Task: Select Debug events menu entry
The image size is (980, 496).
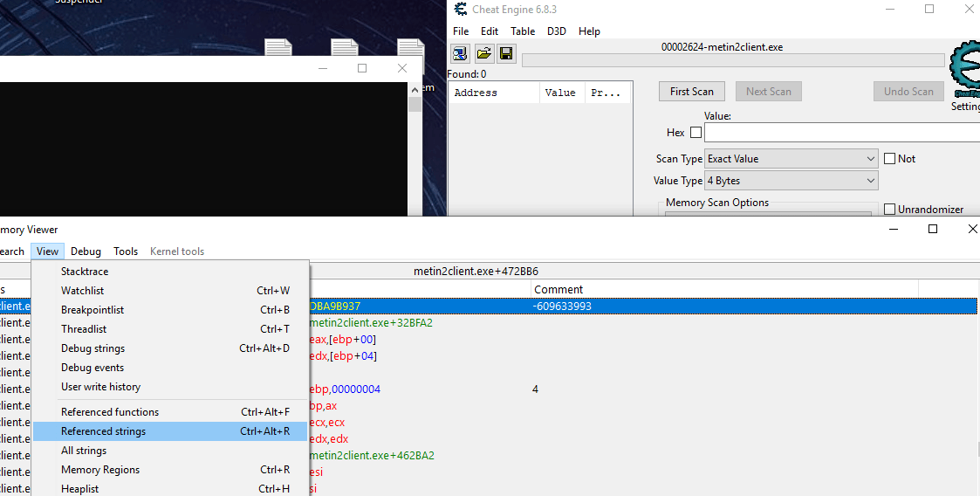Action: click(170, 368)
